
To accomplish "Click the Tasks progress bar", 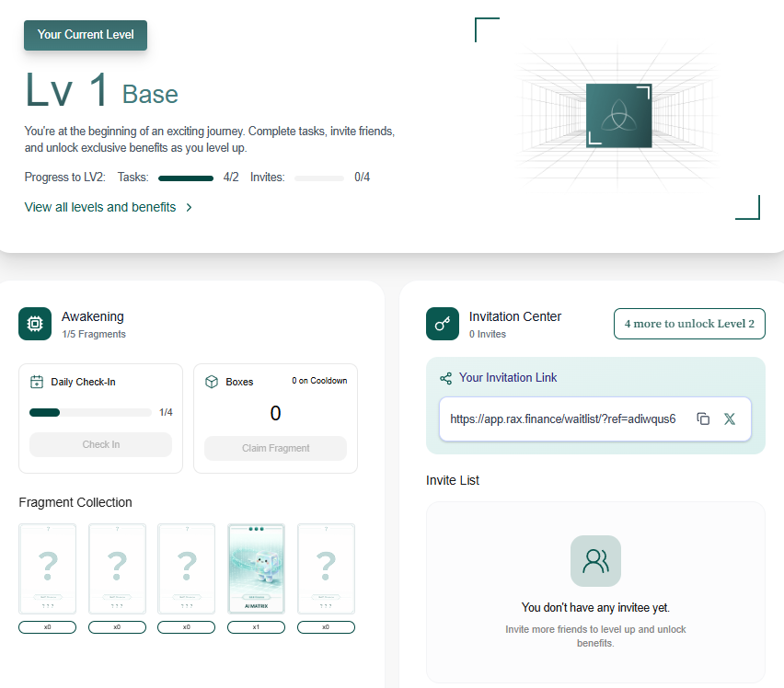I will (186, 178).
